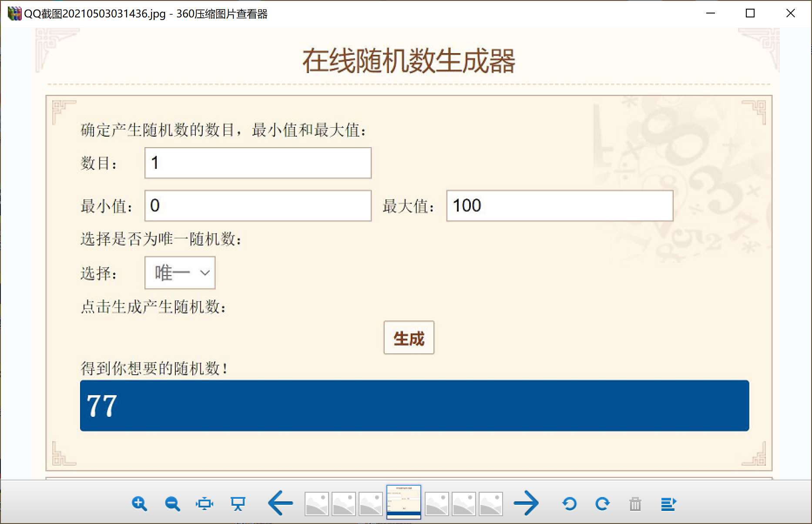Open the more options list icon
Screen dimensions: 812x524
click(668, 504)
